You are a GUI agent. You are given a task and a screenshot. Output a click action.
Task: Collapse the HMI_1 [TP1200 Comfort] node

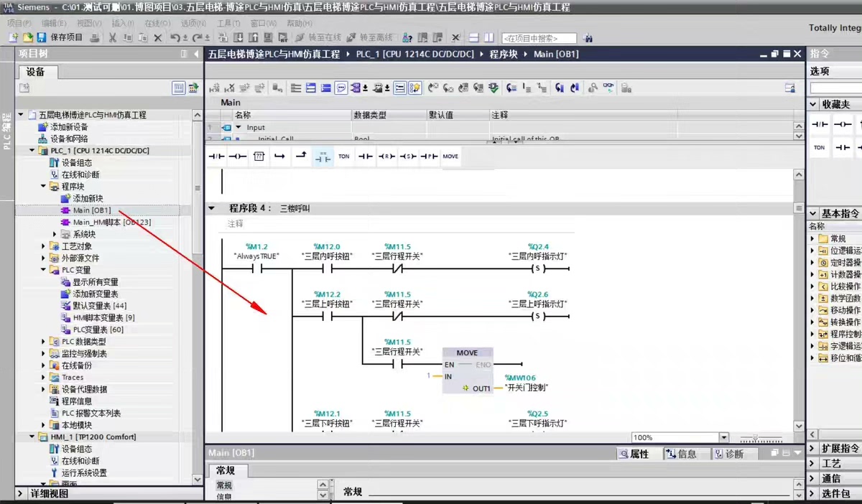tap(32, 437)
